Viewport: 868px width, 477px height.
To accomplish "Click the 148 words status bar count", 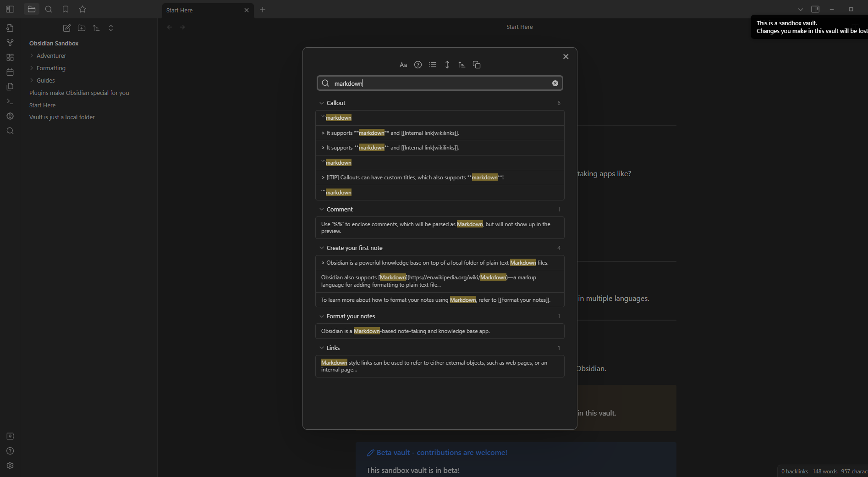I will pyautogui.click(x=825, y=471).
